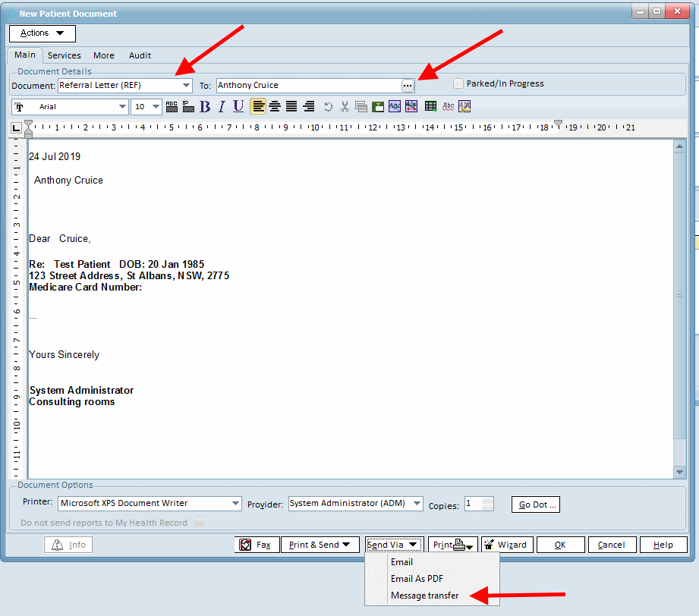Viewport: 699px width, 616px height.
Task: Click the Find text icon
Action: tap(395, 106)
